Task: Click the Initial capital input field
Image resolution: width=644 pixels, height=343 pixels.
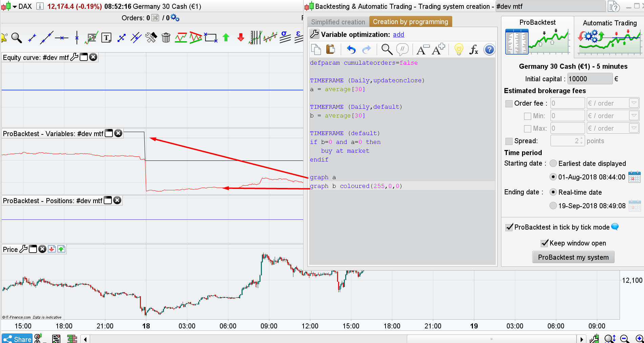Action: coord(590,79)
